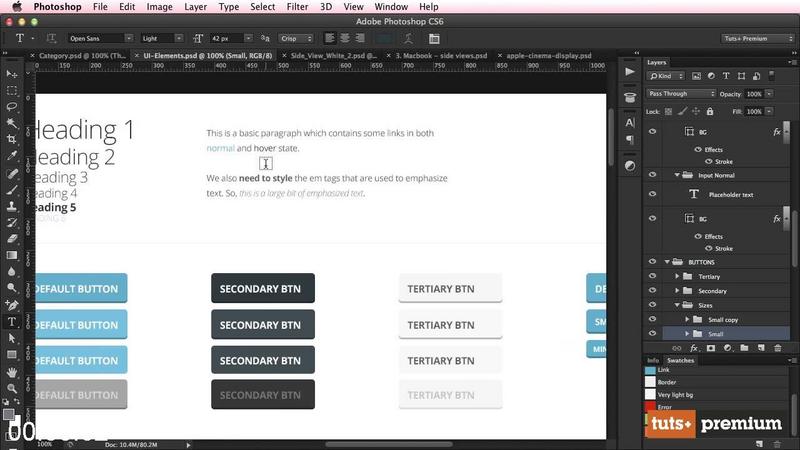The height and width of the screenshot is (450, 800).
Task: Collapse the BUTTONS group
Action: [x=667, y=262]
